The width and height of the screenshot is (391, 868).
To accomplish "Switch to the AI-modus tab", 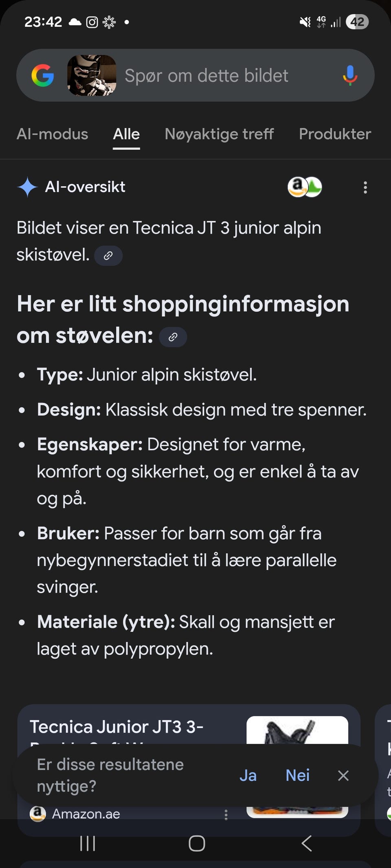I will pos(52,134).
